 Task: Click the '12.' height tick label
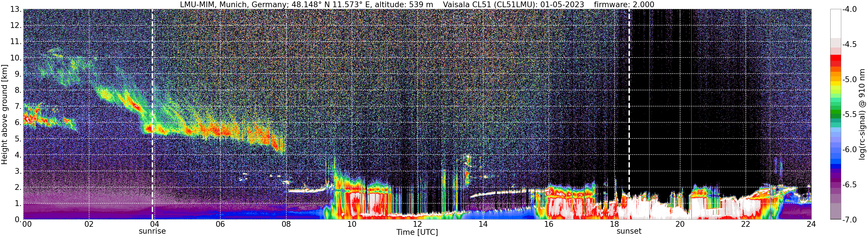[16, 26]
